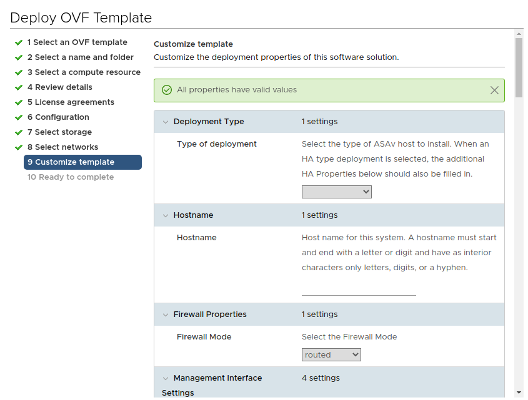Open the Firewall Mode routed dropdown

(x=331, y=355)
